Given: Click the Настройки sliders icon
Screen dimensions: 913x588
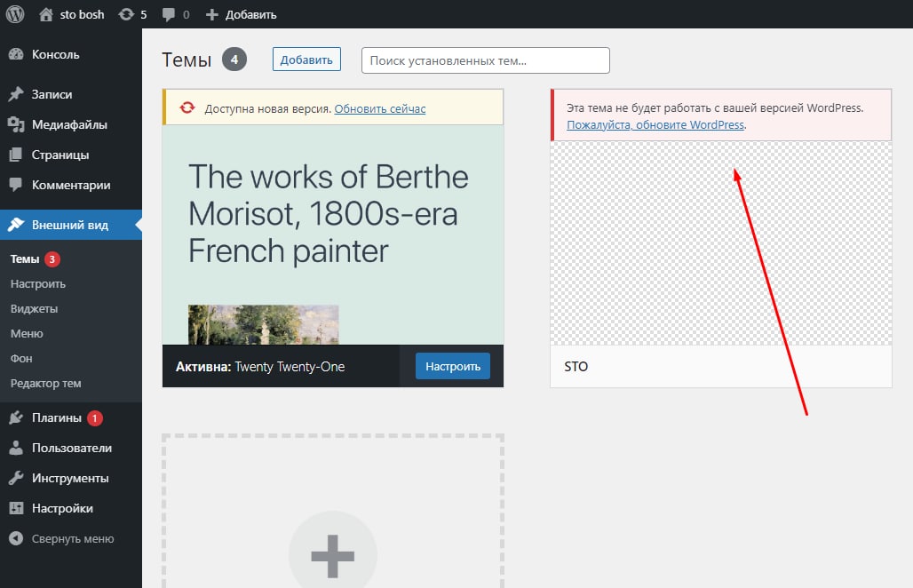Looking at the screenshot, I should click(16, 508).
